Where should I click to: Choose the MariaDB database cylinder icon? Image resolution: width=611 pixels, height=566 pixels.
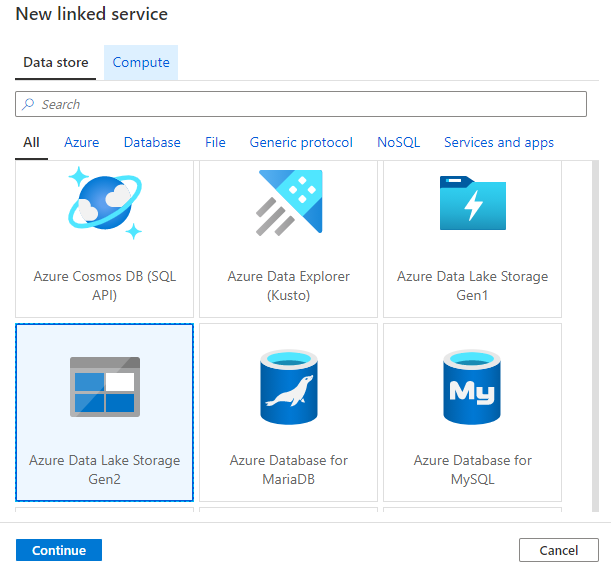point(289,387)
